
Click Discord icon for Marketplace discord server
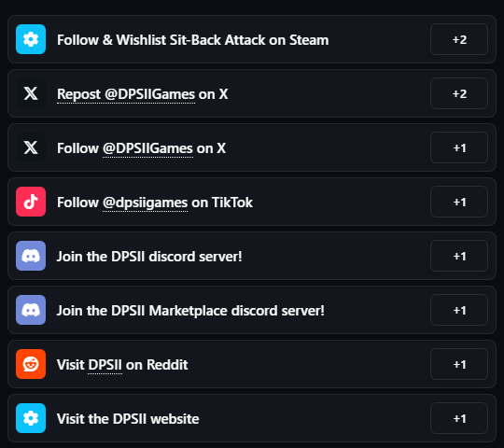point(31,310)
